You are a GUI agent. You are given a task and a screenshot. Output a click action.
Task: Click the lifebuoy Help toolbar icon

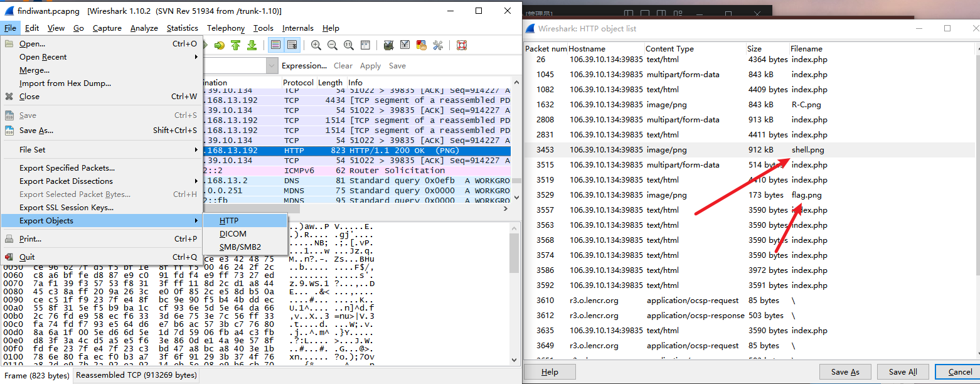(x=462, y=45)
